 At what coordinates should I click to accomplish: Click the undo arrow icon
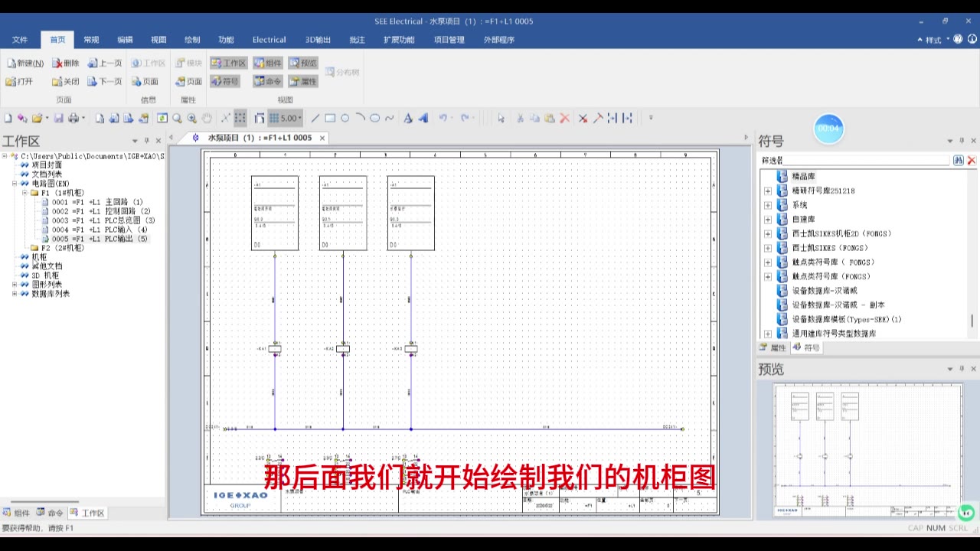pos(443,118)
